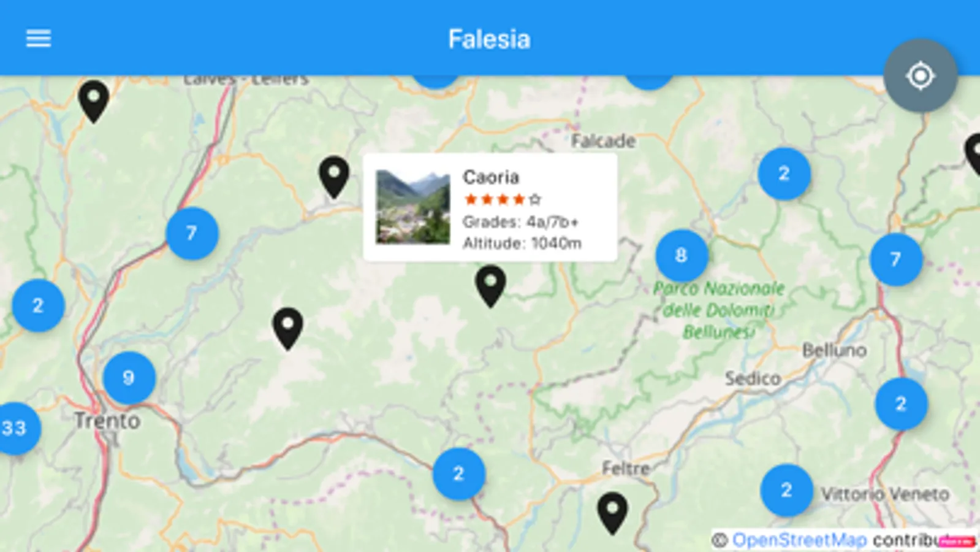Select the pin northeast of Trento
The width and height of the screenshot is (980, 552).
(x=287, y=329)
